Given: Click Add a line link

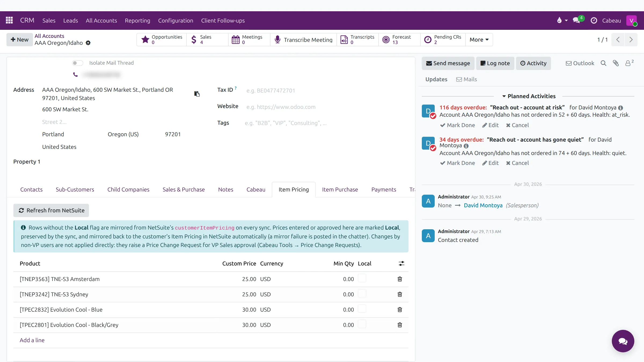Looking at the screenshot, I should (x=32, y=340).
